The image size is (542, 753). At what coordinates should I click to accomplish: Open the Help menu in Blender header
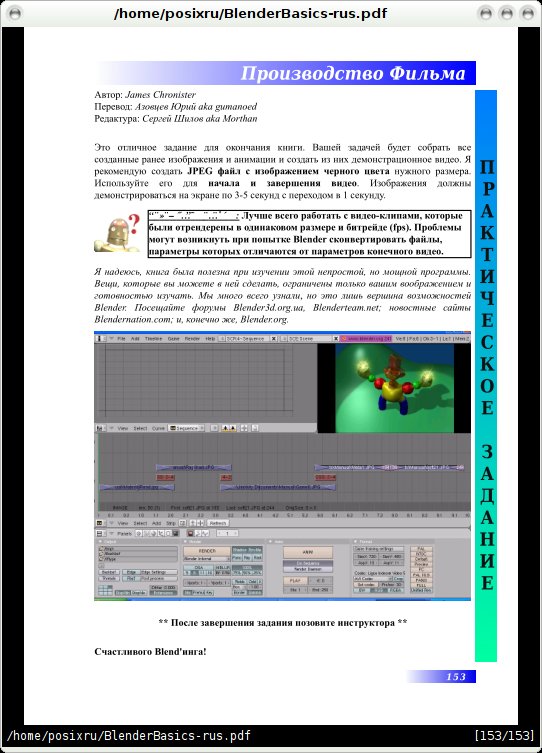click(210, 339)
